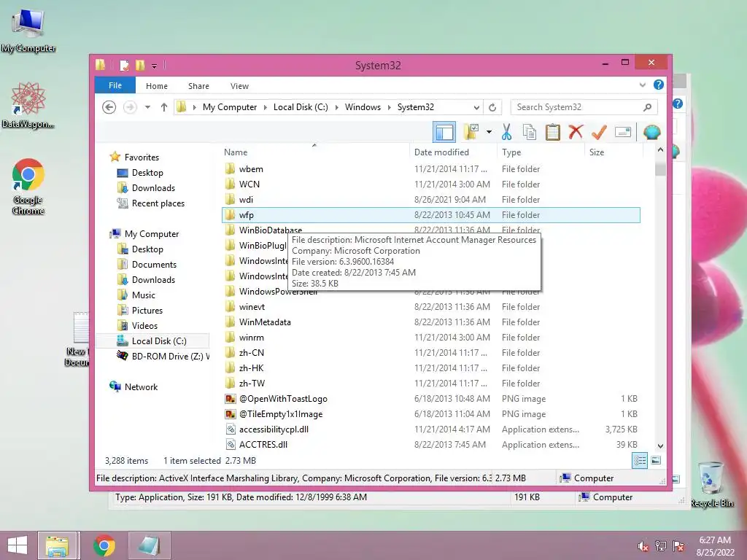Open the Start button on the taskbar
This screenshot has height=560, width=747.
click(18, 545)
